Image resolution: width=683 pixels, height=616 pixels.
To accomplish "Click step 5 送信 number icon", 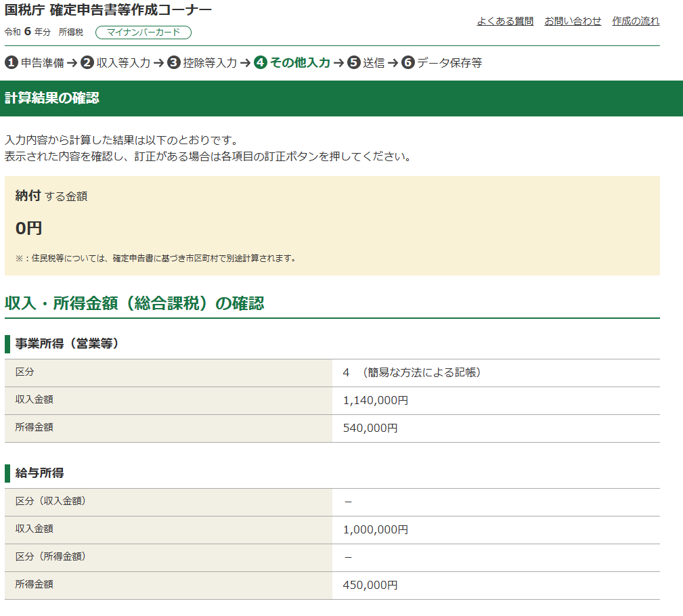I will (354, 63).
